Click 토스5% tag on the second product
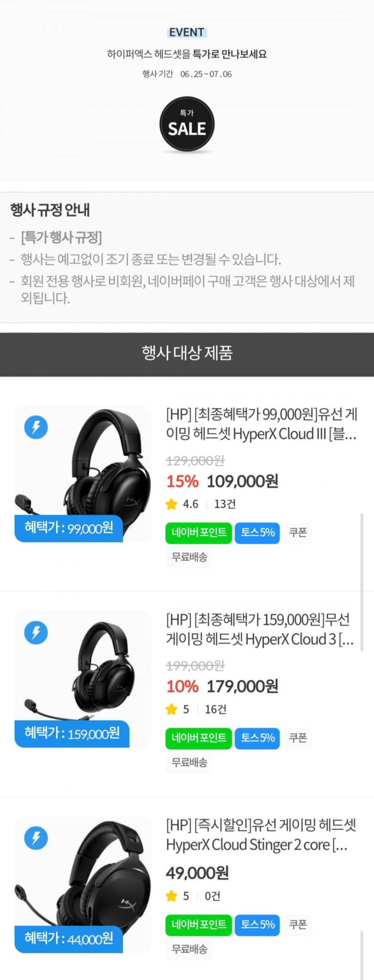The image size is (374, 980). (x=258, y=738)
